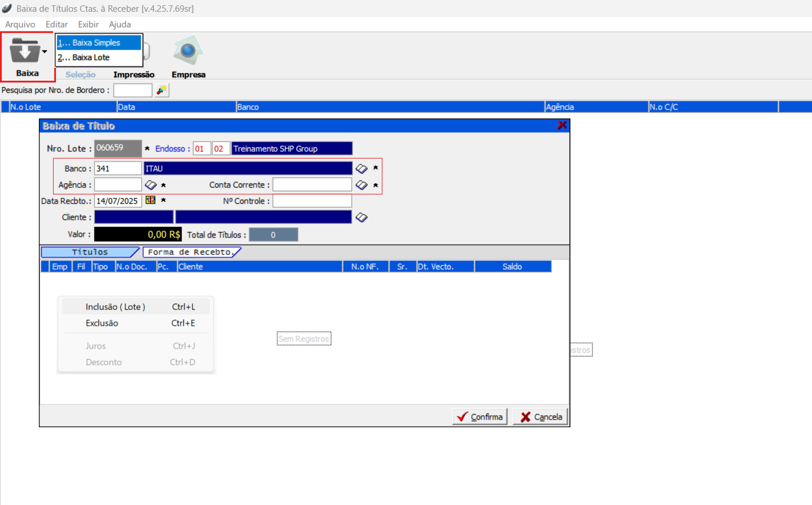
Task: Switch to Forma de Recebto. tab
Action: click(x=190, y=252)
